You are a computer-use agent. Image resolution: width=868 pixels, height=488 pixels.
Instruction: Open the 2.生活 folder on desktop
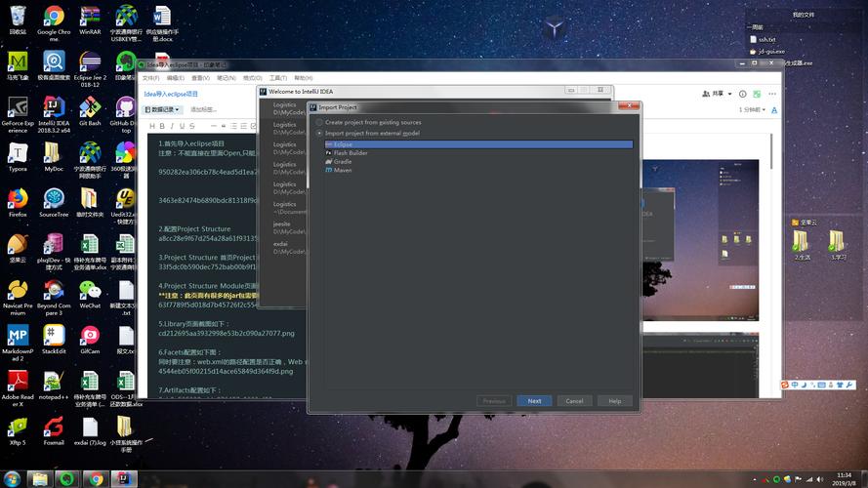click(x=801, y=245)
